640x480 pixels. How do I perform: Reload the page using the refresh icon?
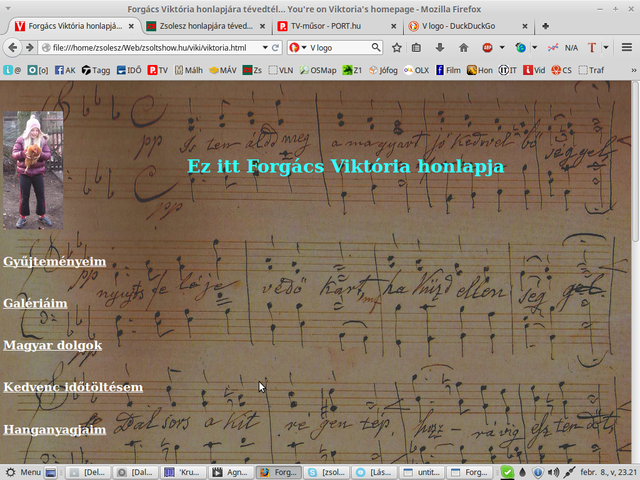tap(276, 48)
